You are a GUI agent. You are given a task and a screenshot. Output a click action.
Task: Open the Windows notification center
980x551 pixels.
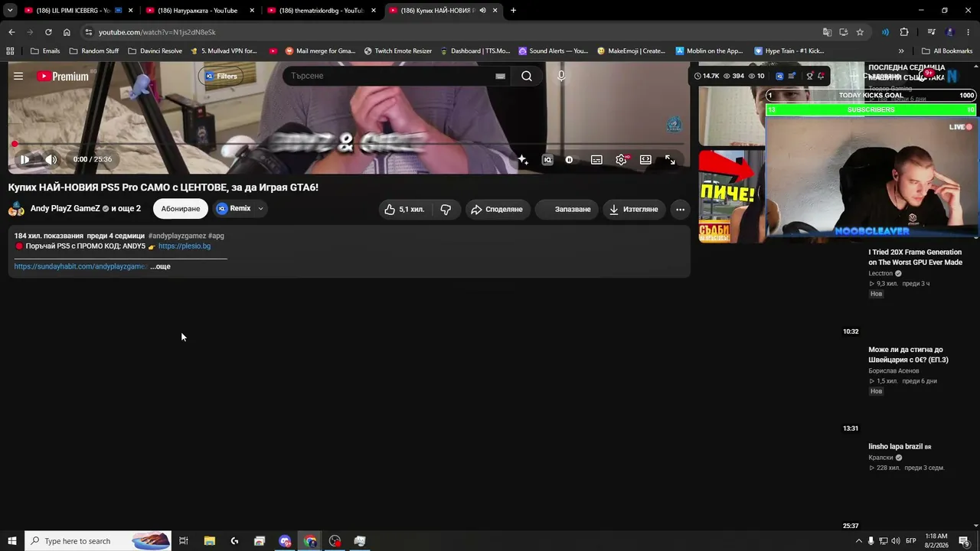click(964, 541)
